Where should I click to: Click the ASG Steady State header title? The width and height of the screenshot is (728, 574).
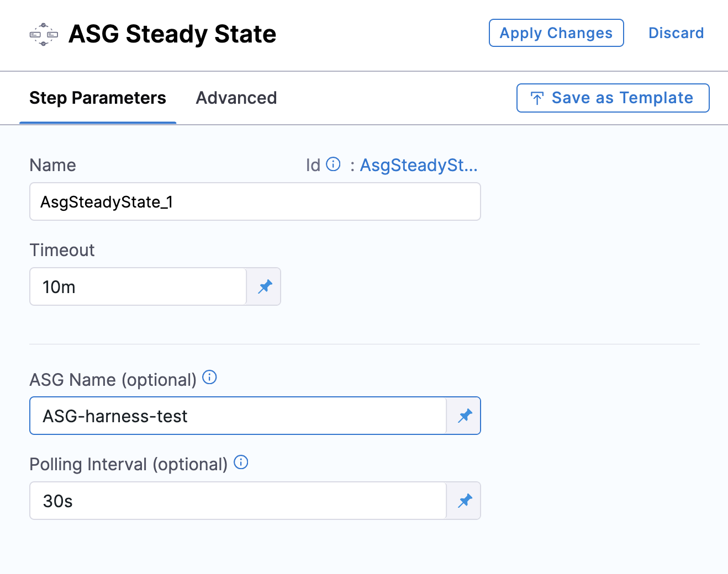(x=172, y=34)
